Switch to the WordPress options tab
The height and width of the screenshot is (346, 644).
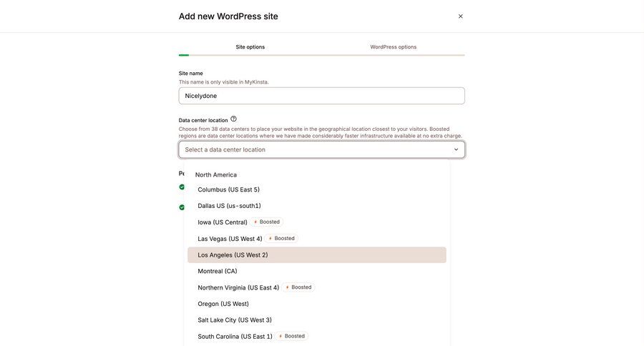[393, 47]
